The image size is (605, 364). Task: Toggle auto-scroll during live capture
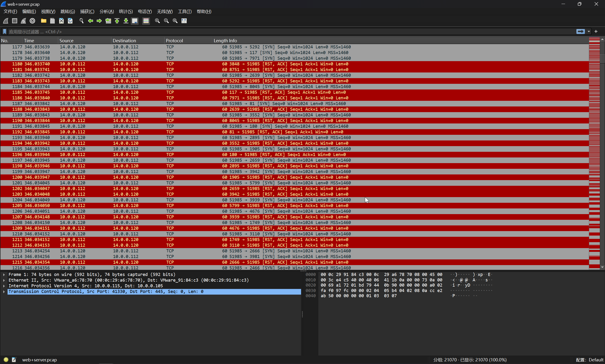(x=135, y=21)
